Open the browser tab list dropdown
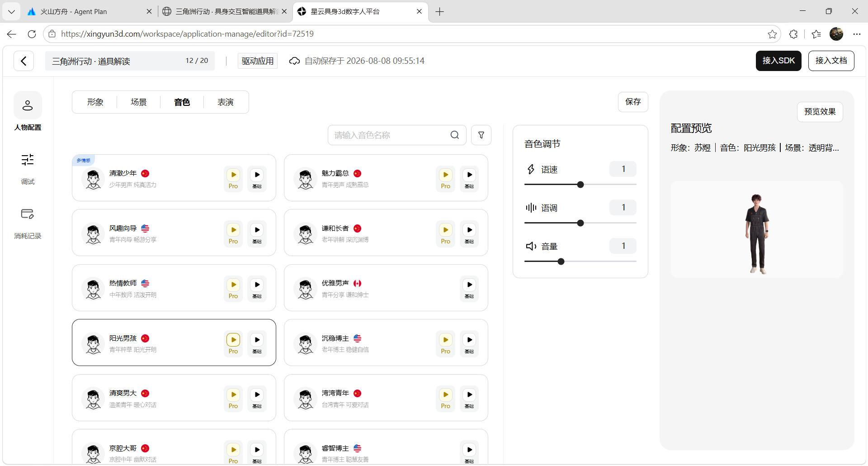This screenshot has width=868, height=466. [x=11, y=11]
